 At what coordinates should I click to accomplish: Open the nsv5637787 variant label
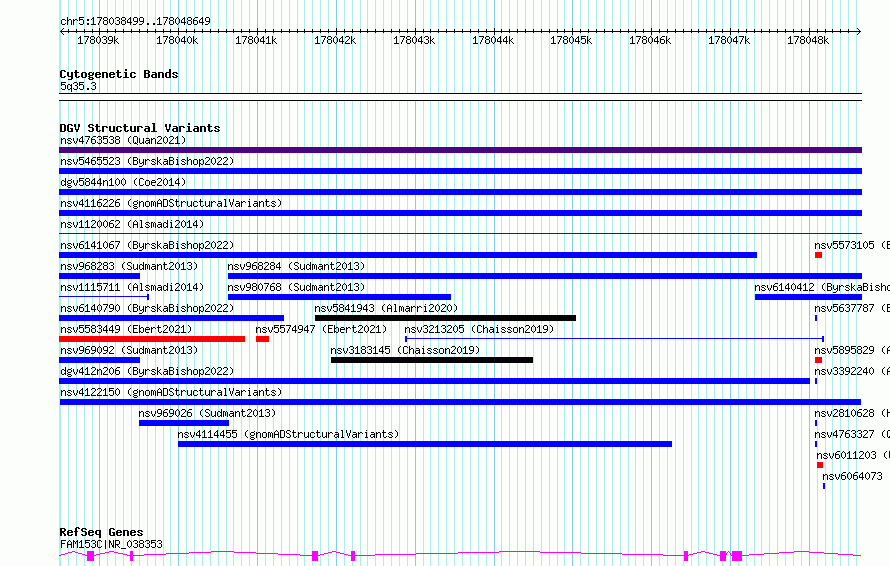coord(852,308)
